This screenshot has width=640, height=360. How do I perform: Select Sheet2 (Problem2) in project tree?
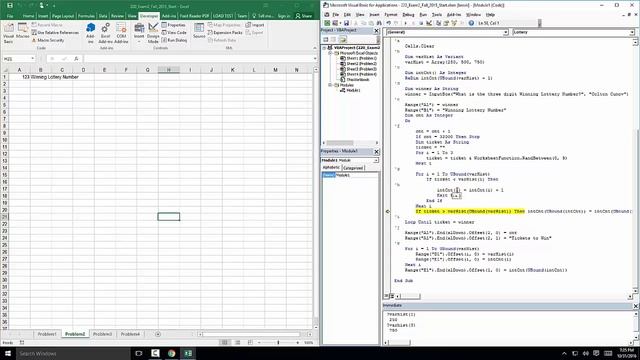(x=361, y=64)
